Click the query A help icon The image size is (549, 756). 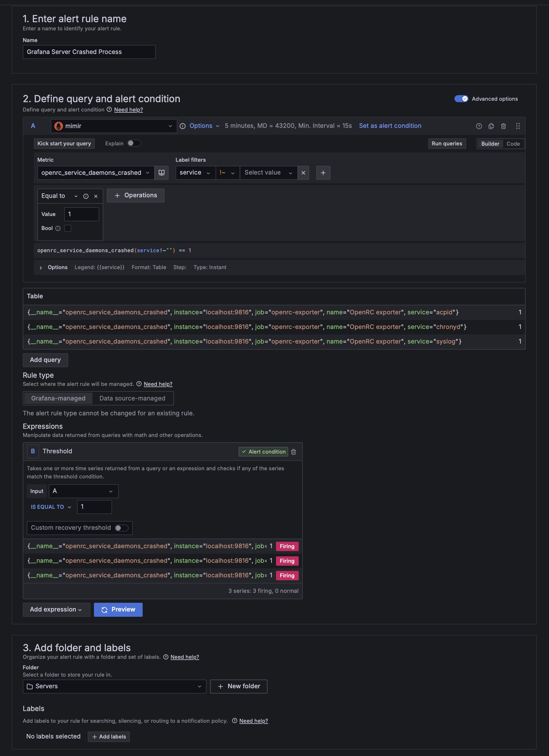coord(479,126)
